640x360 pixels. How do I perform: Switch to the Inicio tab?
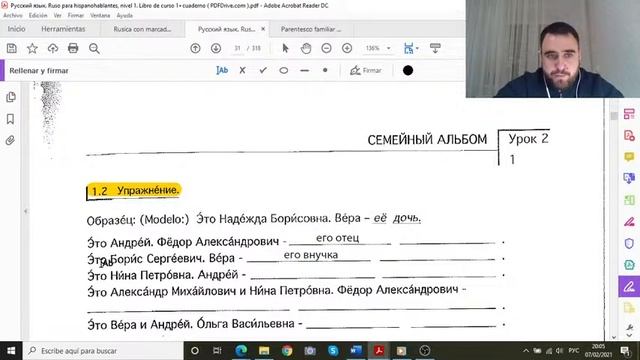point(16,29)
